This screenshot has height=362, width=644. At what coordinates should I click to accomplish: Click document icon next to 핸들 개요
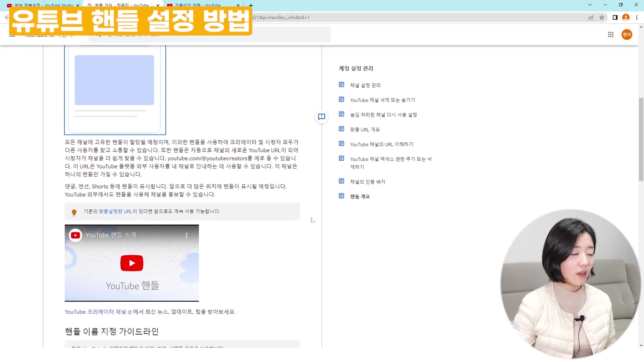click(342, 196)
